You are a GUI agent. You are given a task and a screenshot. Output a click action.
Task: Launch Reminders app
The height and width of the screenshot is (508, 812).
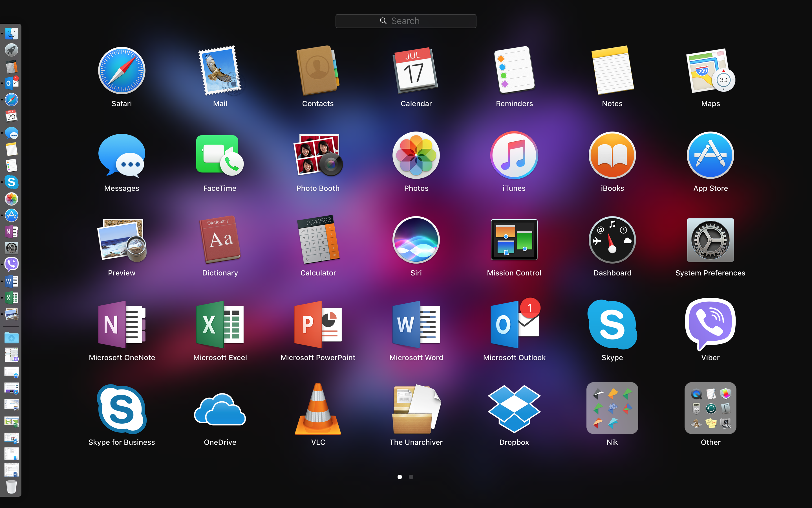514,70
